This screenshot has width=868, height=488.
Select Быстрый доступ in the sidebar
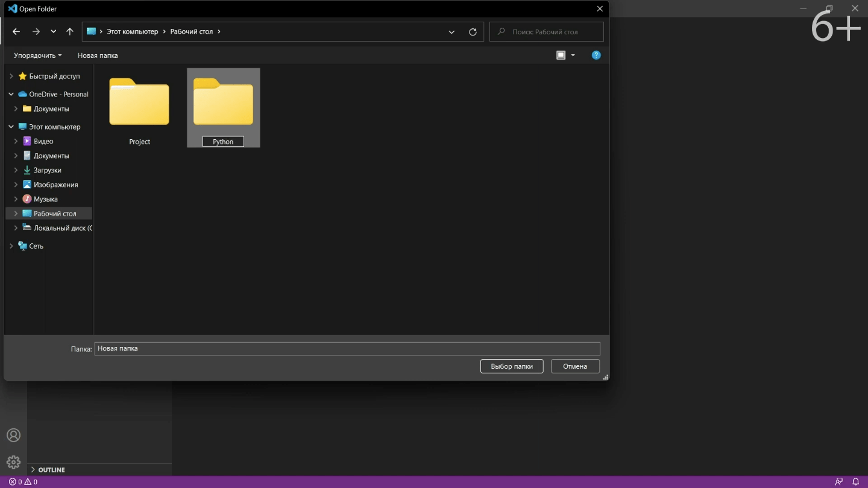pyautogui.click(x=54, y=77)
